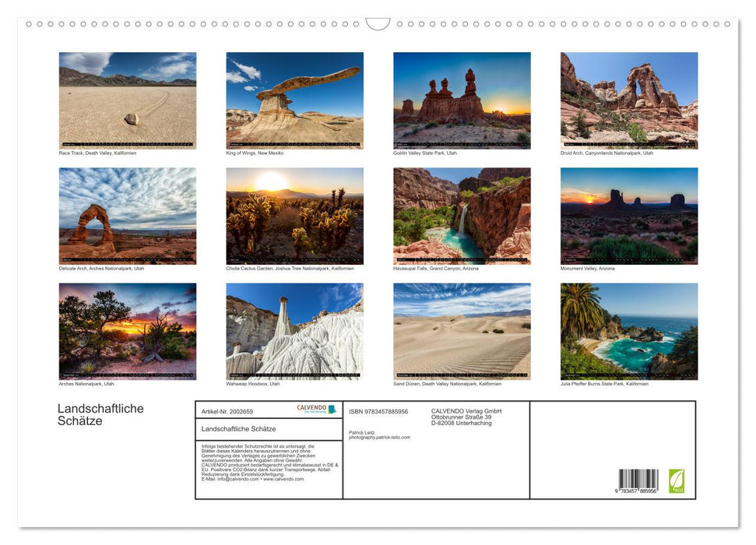
Task: Open the Monument Valley, Arizona thumbnail
Action: point(629,216)
